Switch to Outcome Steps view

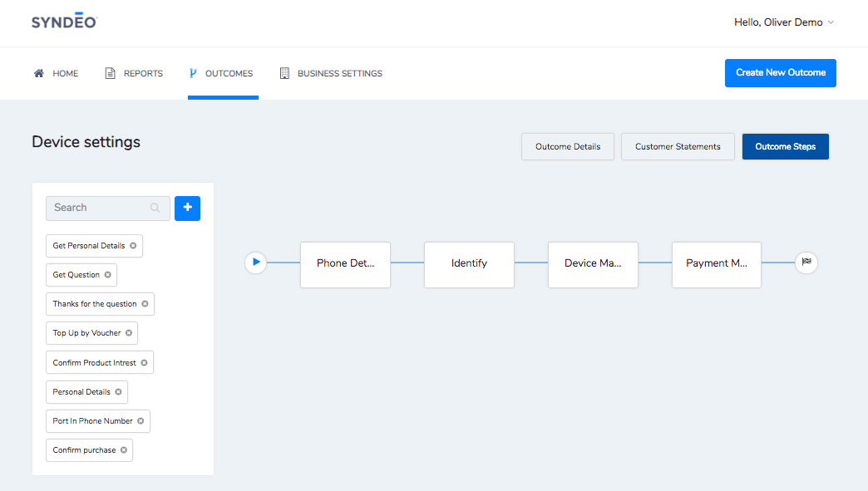pyautogui.click(x=786, y=146)
